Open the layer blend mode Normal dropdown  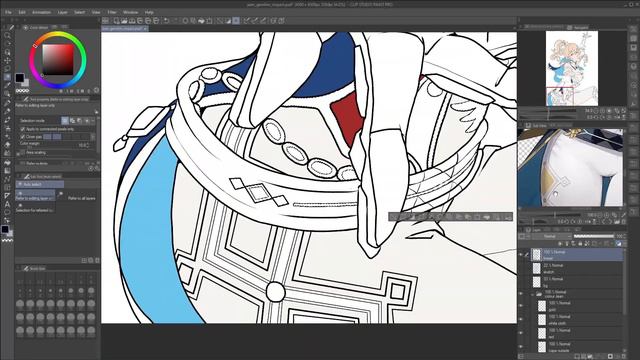pyautogui.click(x=551, y=236)
